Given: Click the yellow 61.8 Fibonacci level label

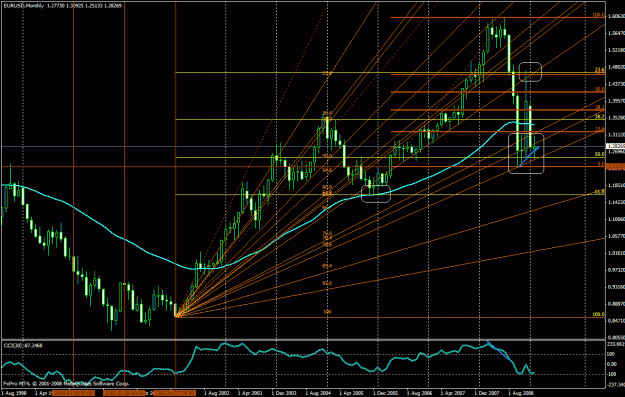Looking at the screenshot, I should pyautogui.click(x=599, y=192).
